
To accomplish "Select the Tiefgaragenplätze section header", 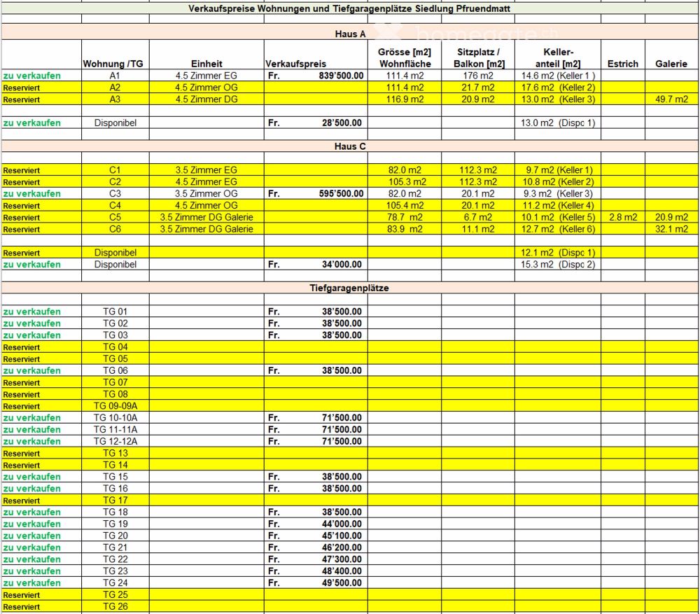I will [349, 288].
